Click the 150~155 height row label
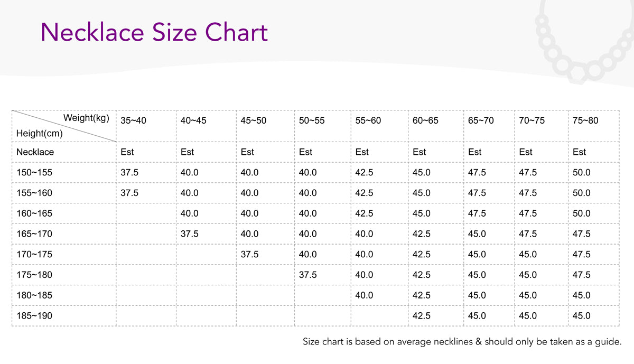The width and height of the screenshot is (634, 364). 34,173
